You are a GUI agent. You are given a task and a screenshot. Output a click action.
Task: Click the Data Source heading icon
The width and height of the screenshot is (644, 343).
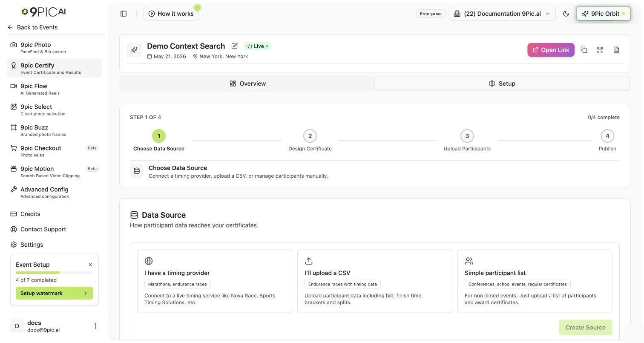(134, 215)
